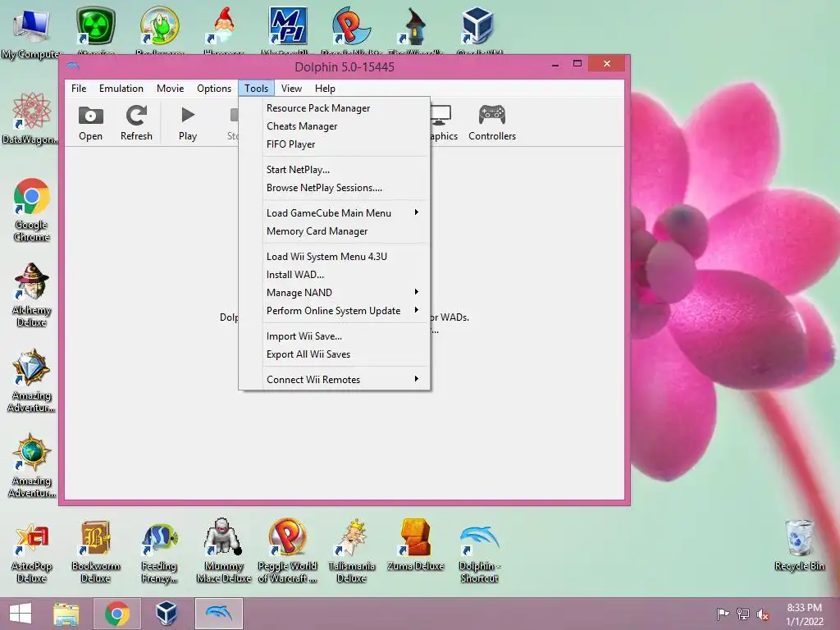This screenshot has height=630, width=840.
Task: Click the muted volume tray icon
Action: (x=763, y=614)
